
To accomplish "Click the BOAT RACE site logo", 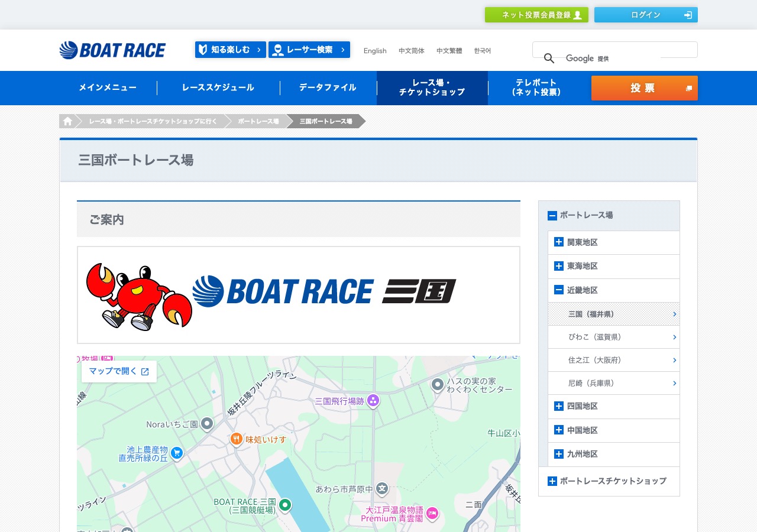I will coord(112,50).
